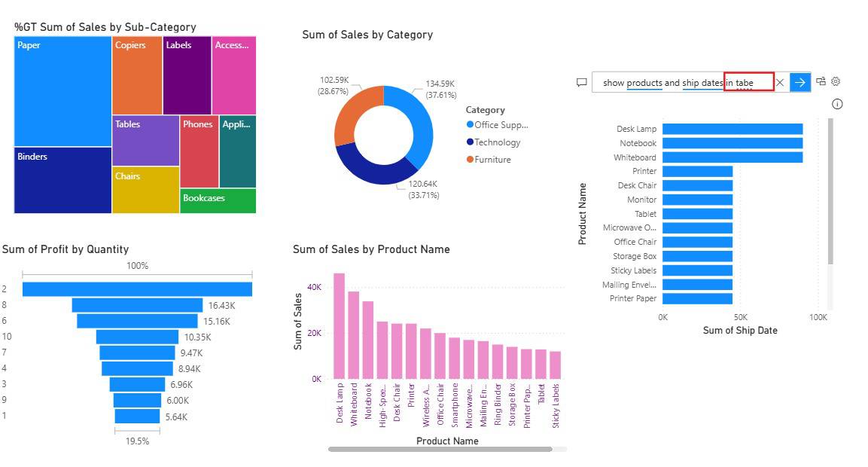Click the '%GT Sum of Sales by Sub-Category' title
The width and height of the screenshot is (868, 467).
coord(105,27)
